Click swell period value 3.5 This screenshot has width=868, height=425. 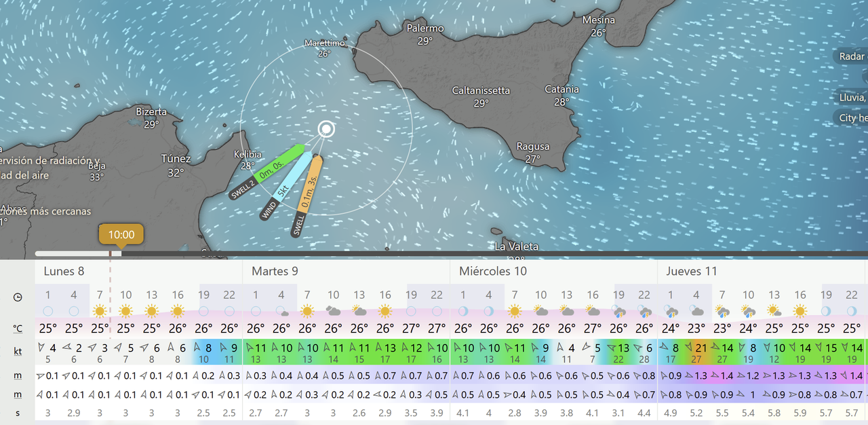tap(411, 413)
